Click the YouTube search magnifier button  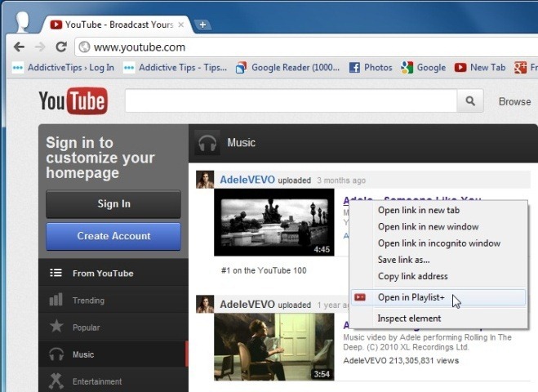coord(469,101)
